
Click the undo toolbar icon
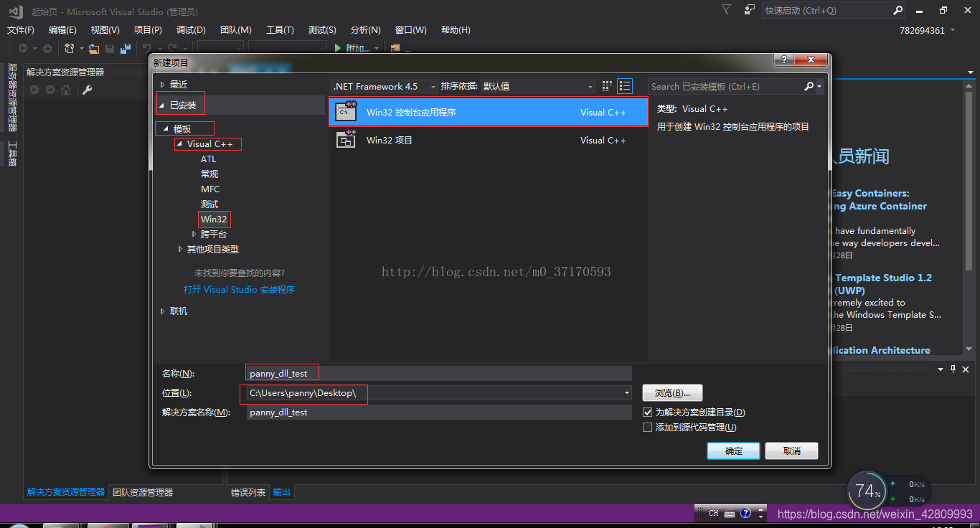(147, 48)
